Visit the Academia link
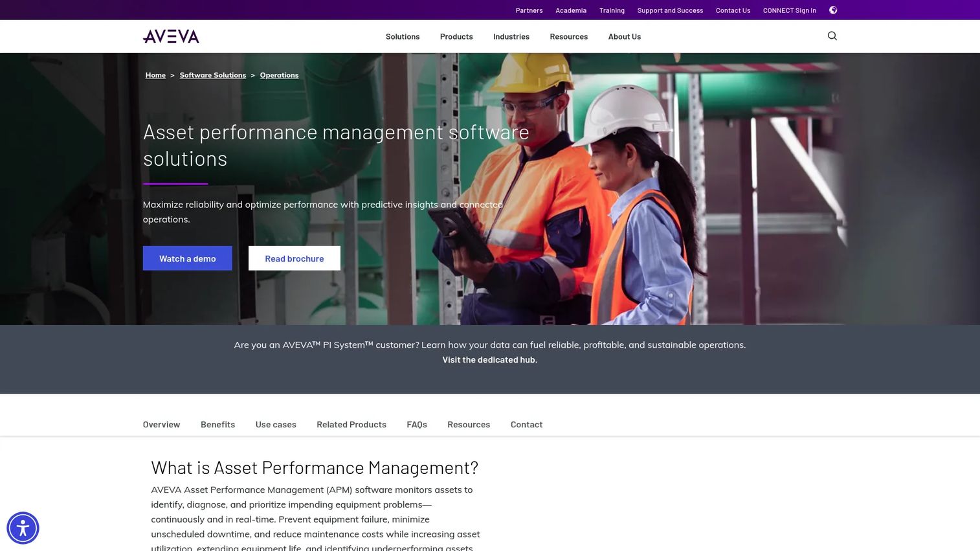980x551 pixels. (x=571, y=10)
